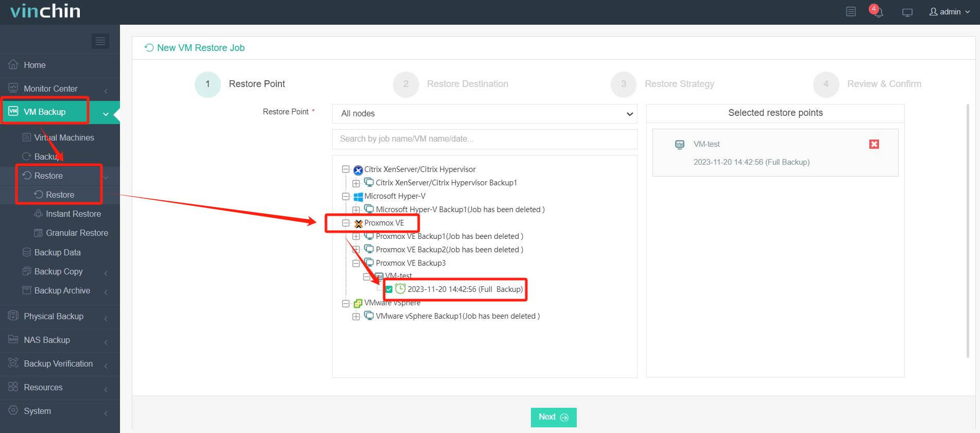Viewport: 980px width, 433px height.
Task: Click the Monitor Center icon
Action: pyautogui.click(x=13, y=88)
